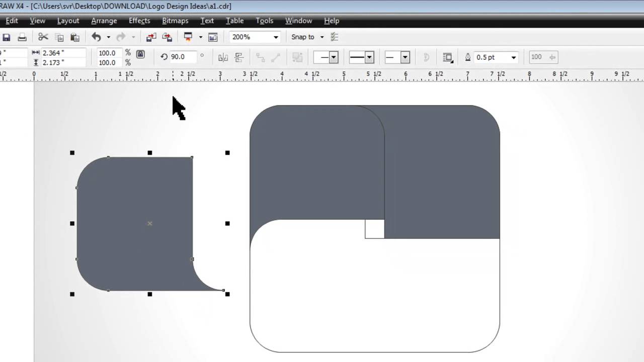Image resolution: width=644 pixels, height=362 pixels.
Task: Expand the Undo history dropdown arrow
Action: click(x=108, y=37)
